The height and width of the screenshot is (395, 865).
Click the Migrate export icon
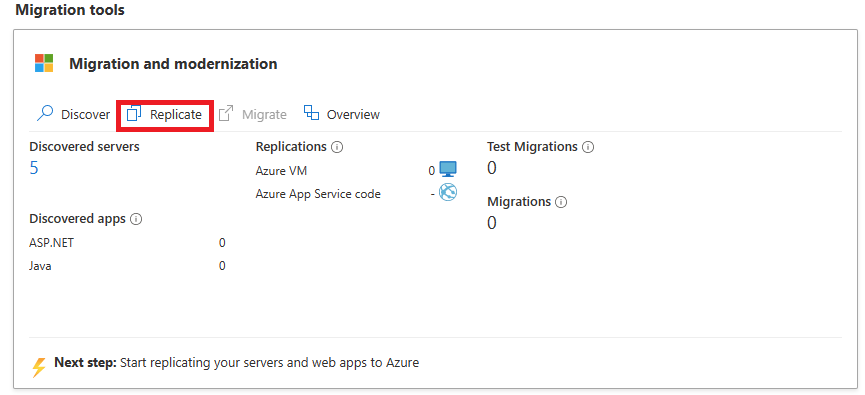point(226,114)
